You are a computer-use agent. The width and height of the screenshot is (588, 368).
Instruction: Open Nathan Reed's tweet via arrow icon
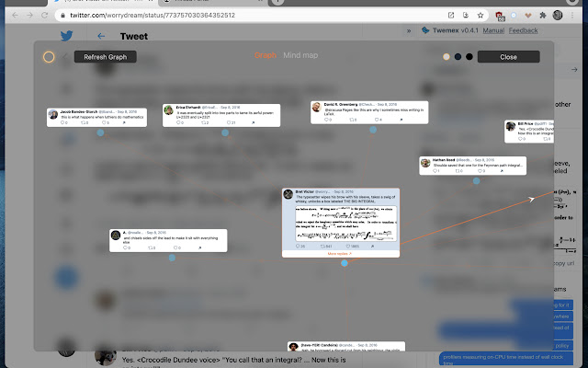click(x=502, y=171)
